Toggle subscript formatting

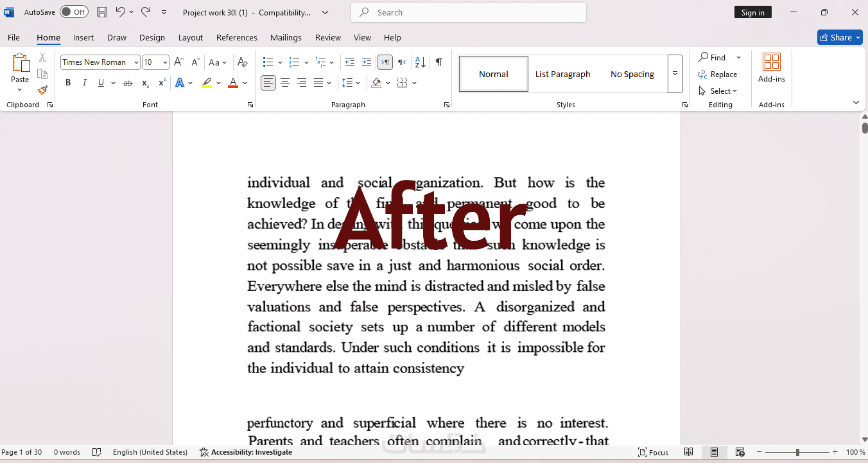(x=145, y=83)
